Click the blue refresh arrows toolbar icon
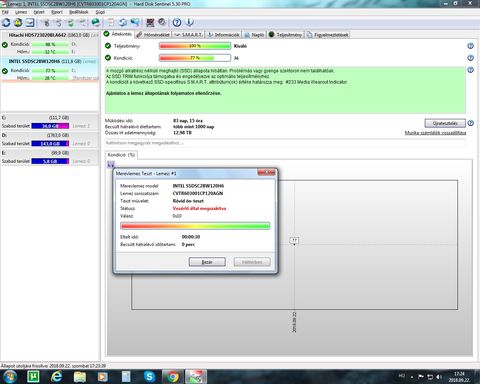The image size is (480, 384). [6, 22]
